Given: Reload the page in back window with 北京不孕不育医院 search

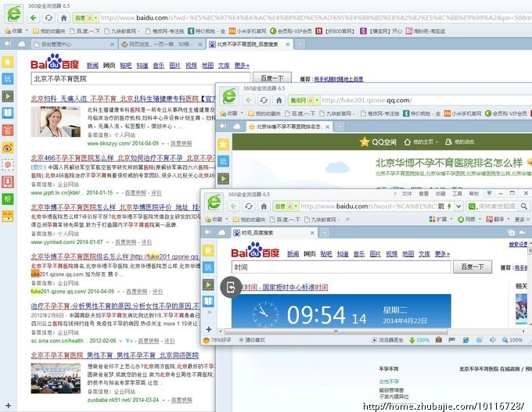Looking at the screenshot, I should point(49,18).
